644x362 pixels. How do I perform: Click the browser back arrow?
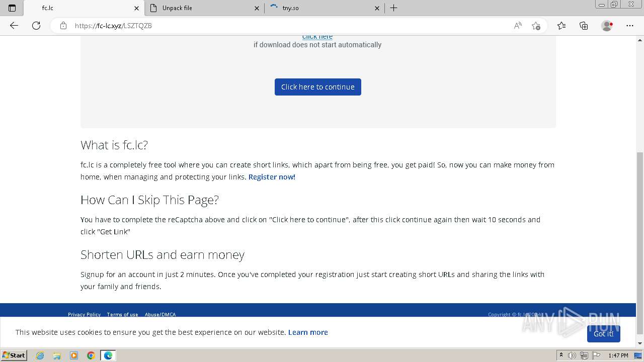click(14, 26)
